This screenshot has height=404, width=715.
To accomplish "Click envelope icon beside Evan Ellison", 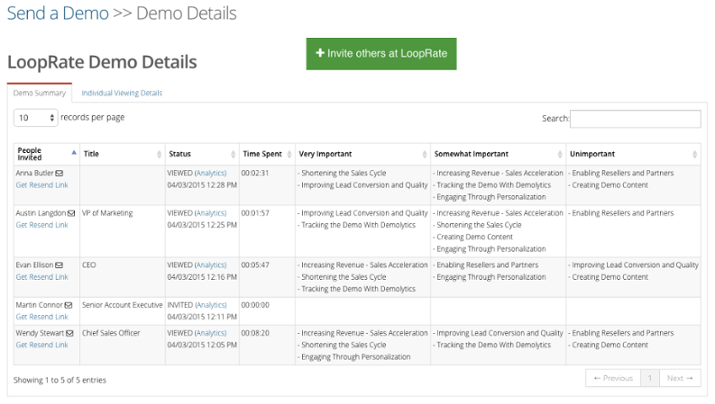I will click(59, 265).
